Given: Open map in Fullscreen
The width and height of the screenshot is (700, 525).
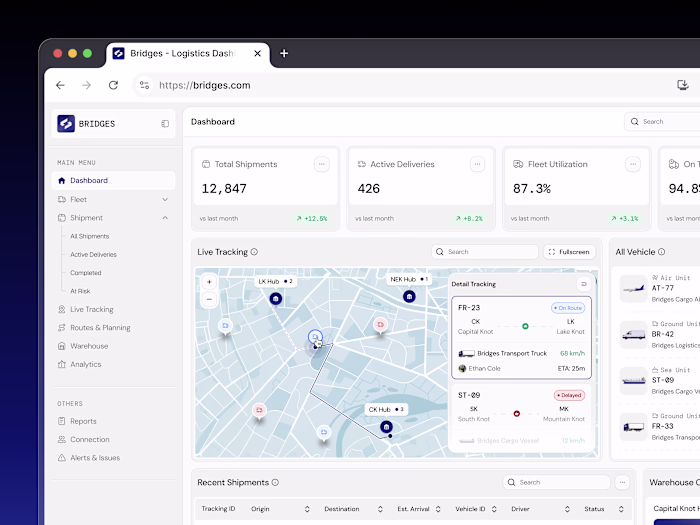Looking at the screenshot, I should click(569, 252).
